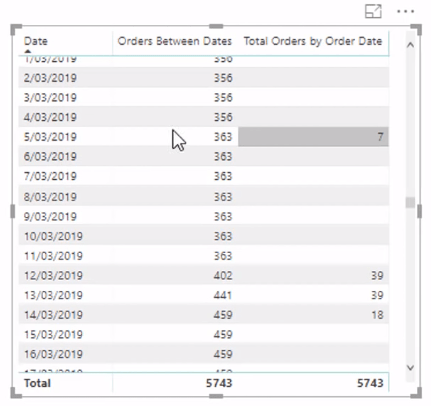Open Focus mode for the table visual
This screenshot has width=431, height=406.
pyautogui.click(x=373, y=12)
